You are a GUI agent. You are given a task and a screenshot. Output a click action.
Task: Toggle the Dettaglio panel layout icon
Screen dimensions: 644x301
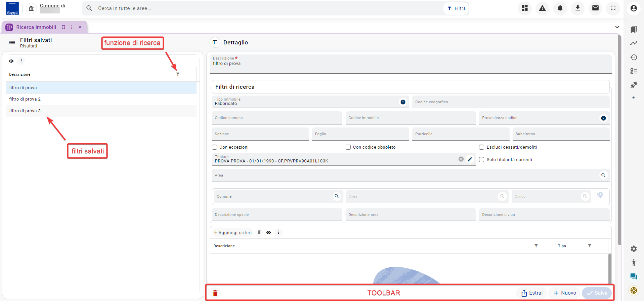pos(215,42)
